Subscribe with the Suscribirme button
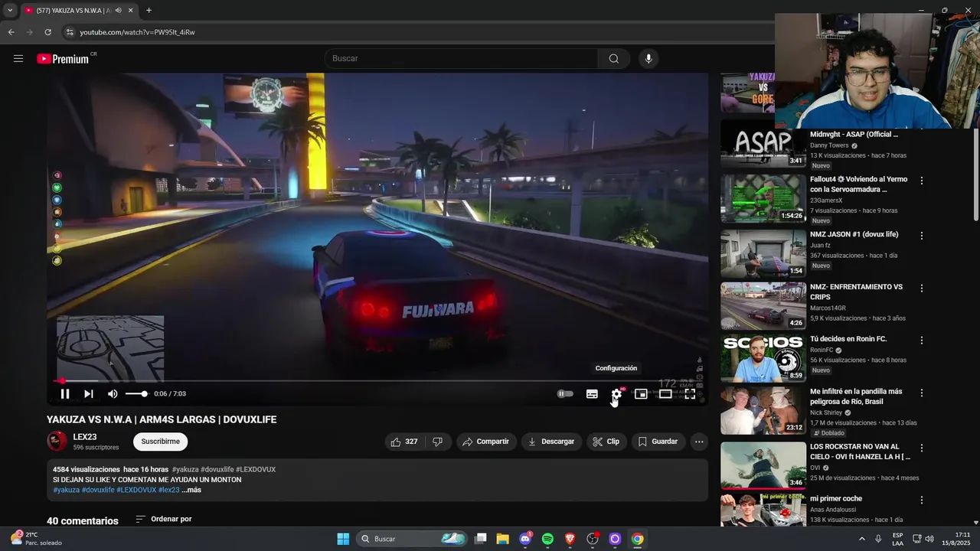The image size is (980, 551). tap(160, 442)
